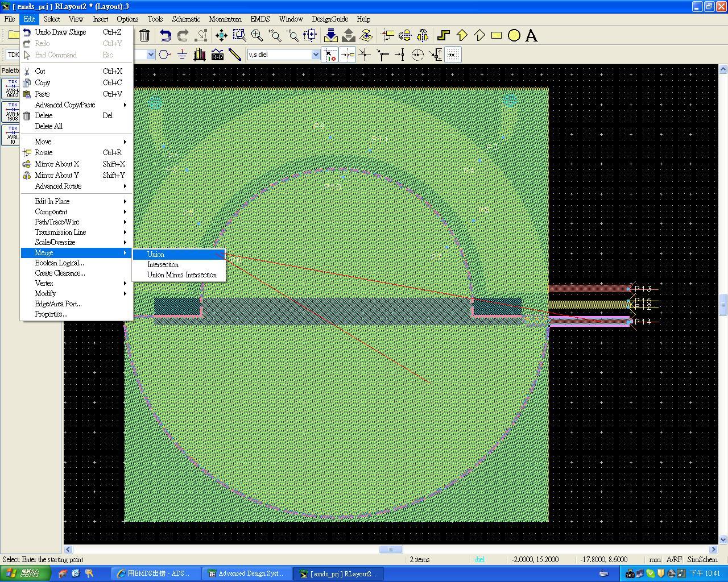Click the Redo arrow toolbar icon
Image resolution: width=728 pixels, height=582 pixels.
(183, 35)
